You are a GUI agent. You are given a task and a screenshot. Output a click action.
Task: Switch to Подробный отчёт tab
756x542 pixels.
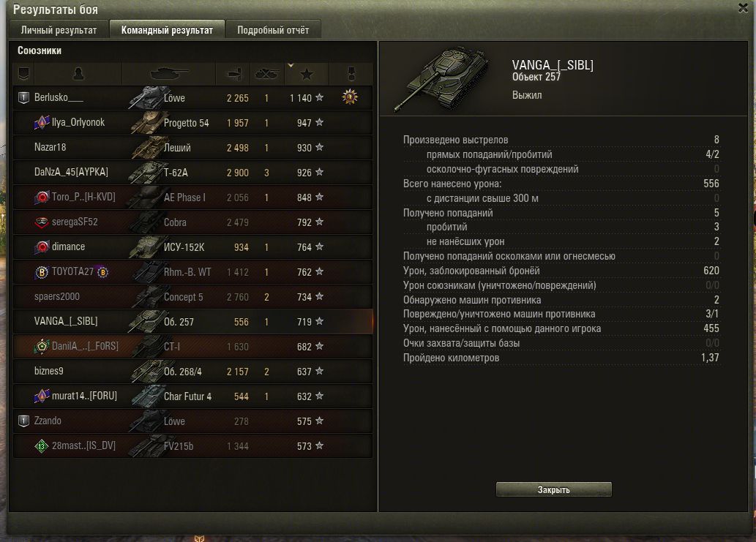click(x=273, y=30)
